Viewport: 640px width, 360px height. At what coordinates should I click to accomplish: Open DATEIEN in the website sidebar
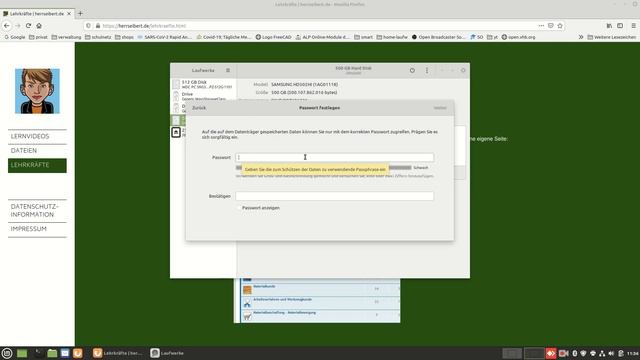click(24, 151)
